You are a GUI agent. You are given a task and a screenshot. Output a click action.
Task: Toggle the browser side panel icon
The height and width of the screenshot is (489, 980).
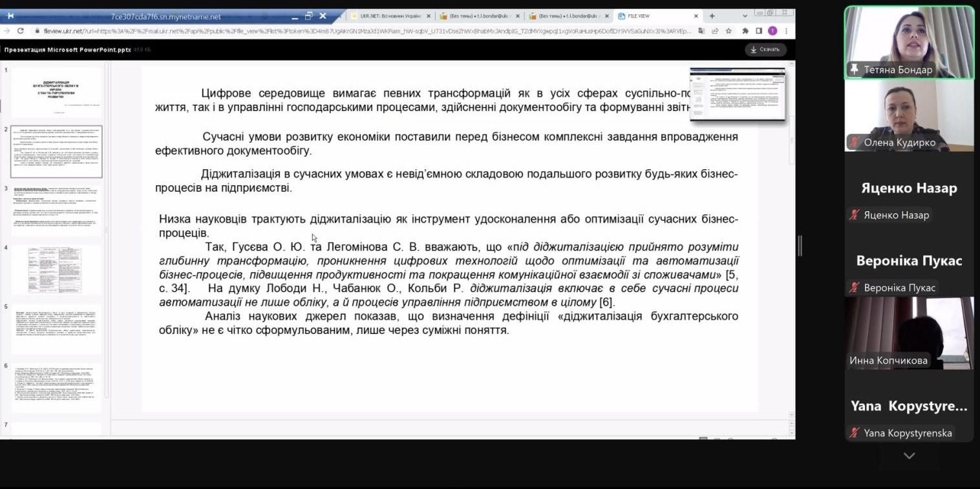pos(759,31)
